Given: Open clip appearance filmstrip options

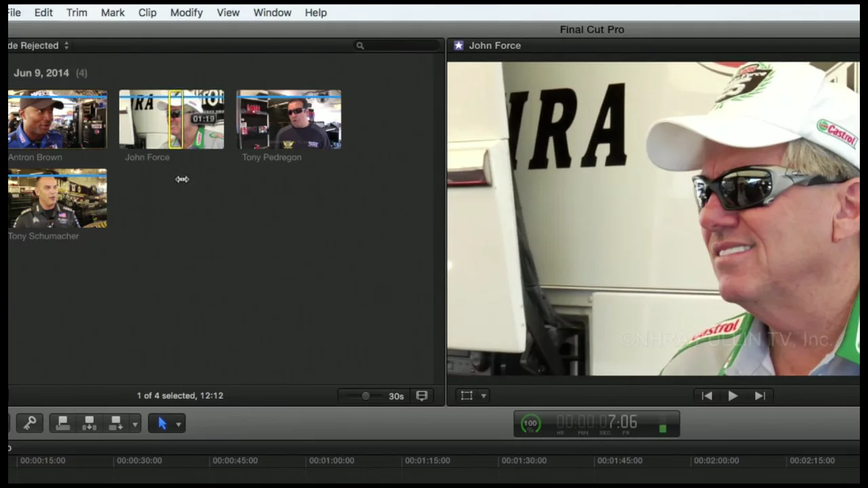Looking at the screenshot, I should tap(422, 396).
